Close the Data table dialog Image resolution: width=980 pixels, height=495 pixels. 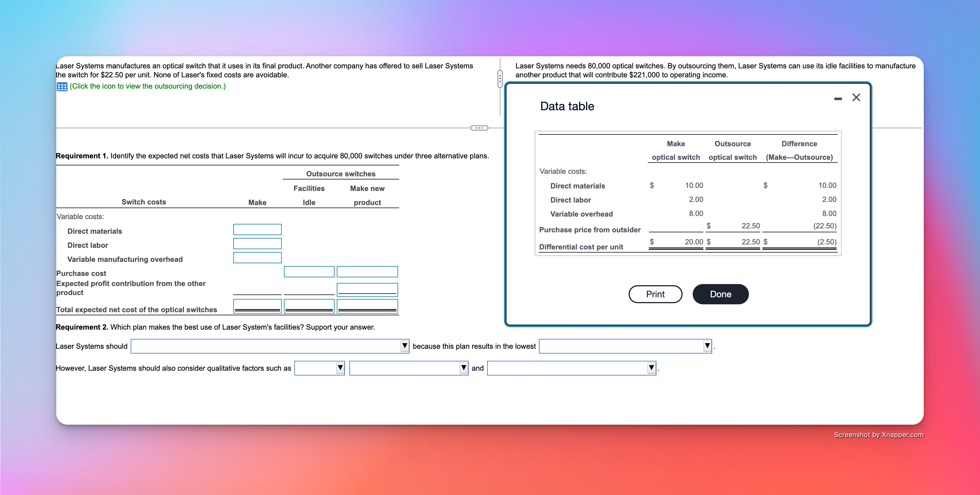click(856, 97)
